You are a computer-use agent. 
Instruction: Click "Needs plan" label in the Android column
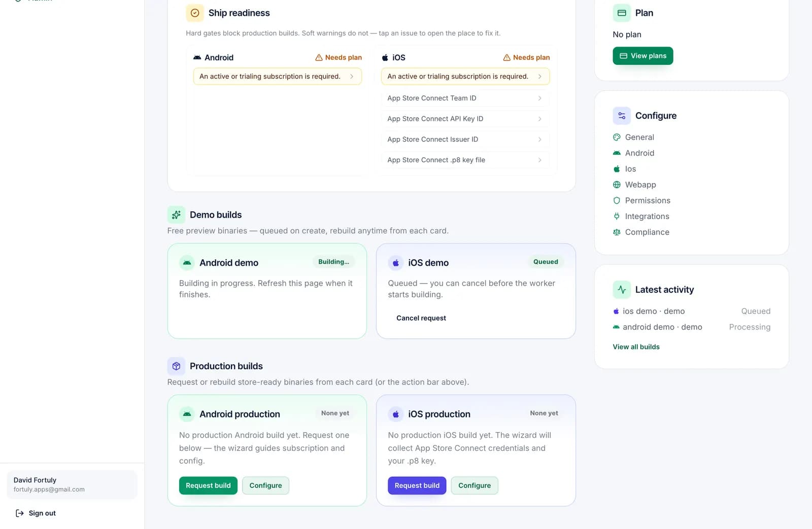(344, 58)
